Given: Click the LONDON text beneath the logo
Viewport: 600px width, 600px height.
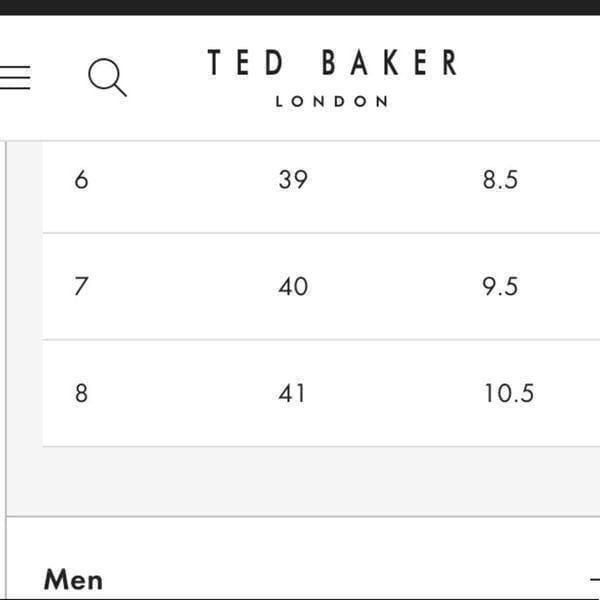Looking at the screenshot, I should point(332,101).
